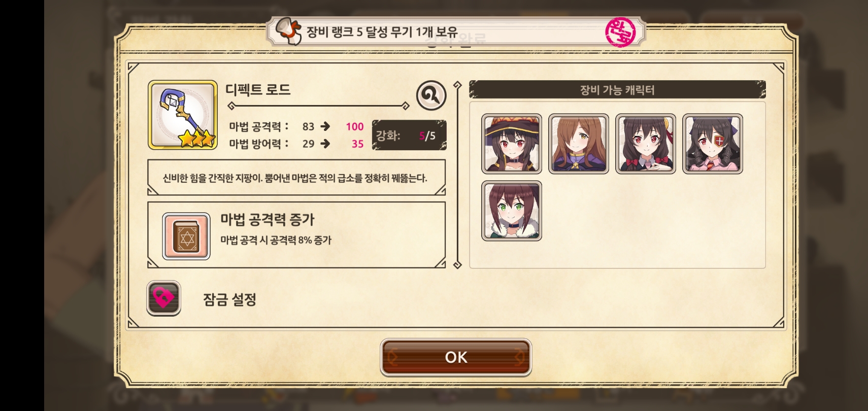
Task: Choose the witch hat character portrait
Action: coord(512,144)
